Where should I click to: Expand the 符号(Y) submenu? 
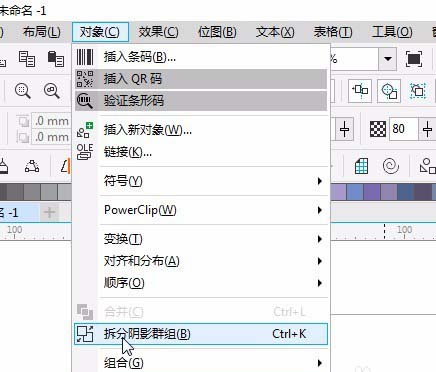click(x=201, y=181)
